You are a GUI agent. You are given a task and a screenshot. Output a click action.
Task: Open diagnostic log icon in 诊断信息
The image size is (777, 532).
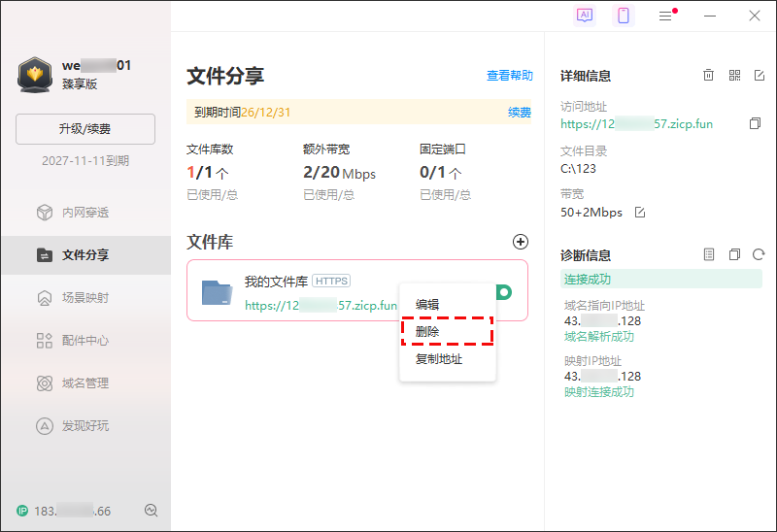tap(709, 255)
